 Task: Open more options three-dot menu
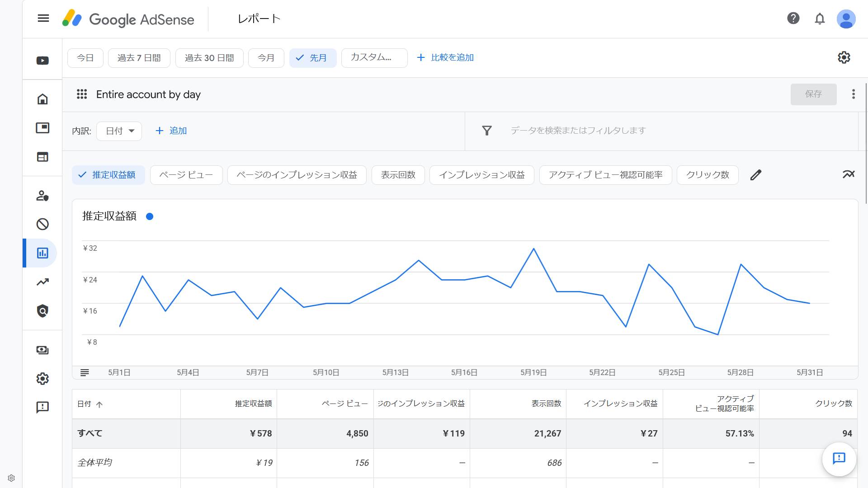point(853,94)
